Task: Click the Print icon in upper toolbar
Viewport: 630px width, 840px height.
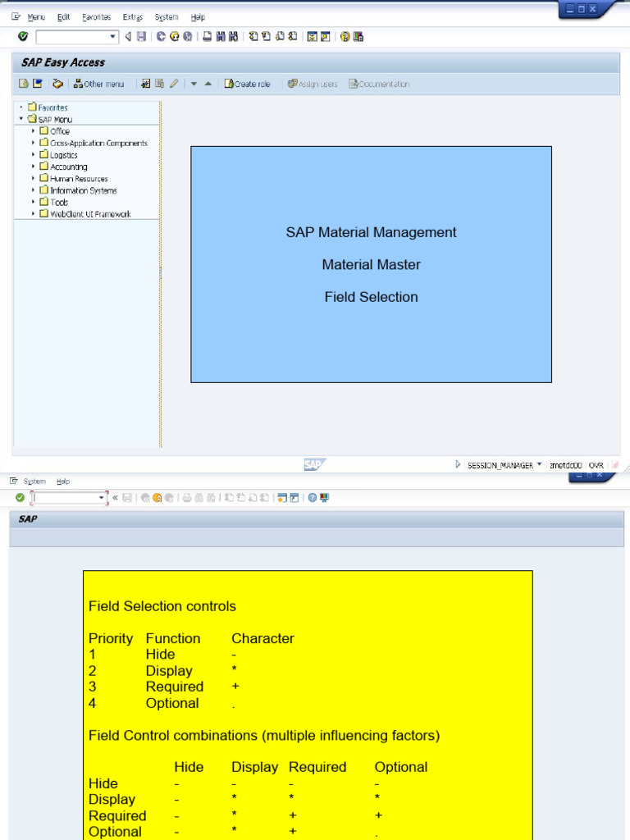Action: click(x=208, y=36)
